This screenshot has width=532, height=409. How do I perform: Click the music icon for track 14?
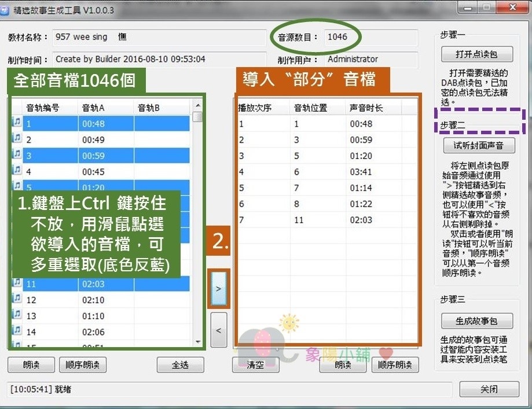coord(17,330)
